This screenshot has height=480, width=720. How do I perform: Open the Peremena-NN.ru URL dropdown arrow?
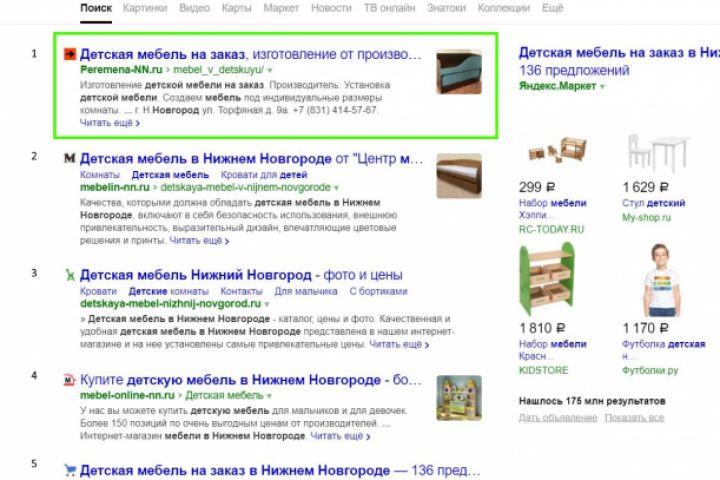point(270,70)
